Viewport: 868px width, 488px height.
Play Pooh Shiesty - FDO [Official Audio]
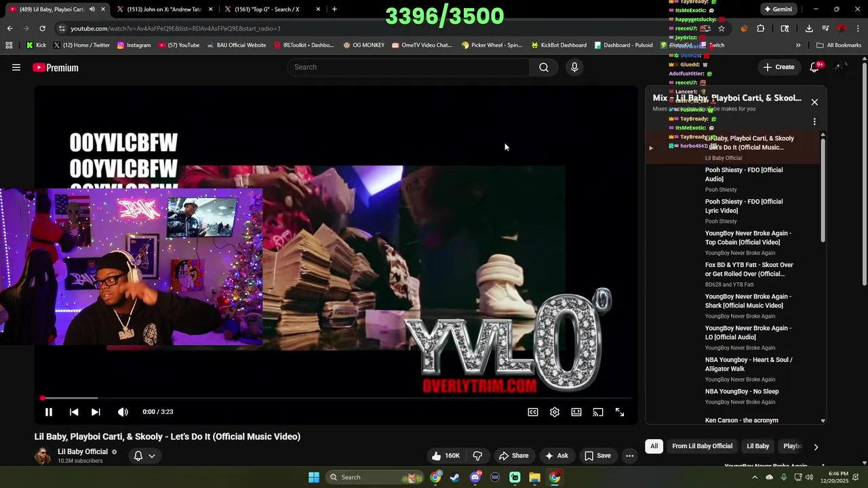744,174
